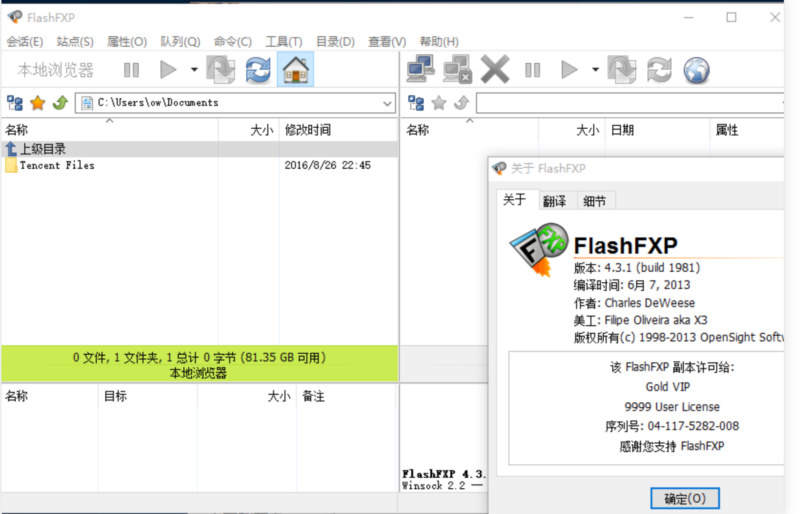The image size is (812, 514).
Task: Open the 属性(O) menu
Action: (x=127, y=42)
